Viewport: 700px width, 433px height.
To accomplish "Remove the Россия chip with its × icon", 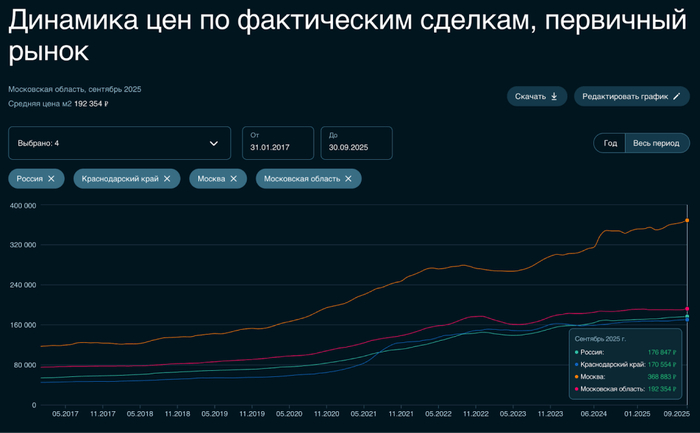I will pyautogui.click(x=52, y=178).
